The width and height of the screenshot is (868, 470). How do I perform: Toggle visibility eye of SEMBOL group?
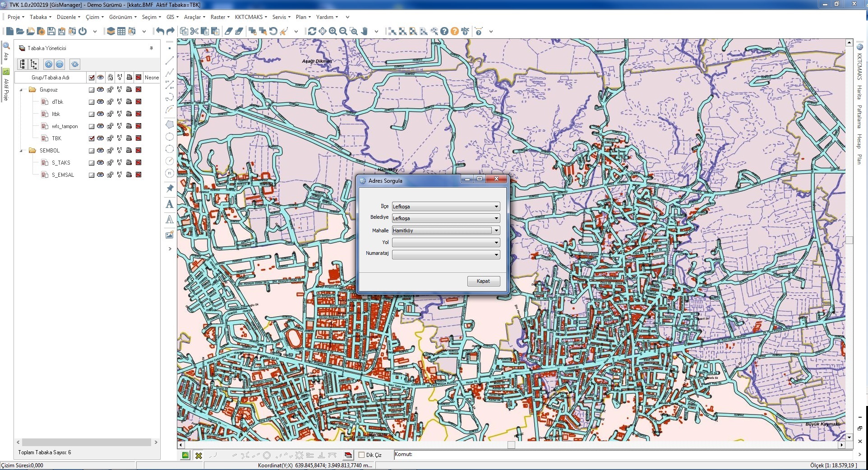pos(100,150)
